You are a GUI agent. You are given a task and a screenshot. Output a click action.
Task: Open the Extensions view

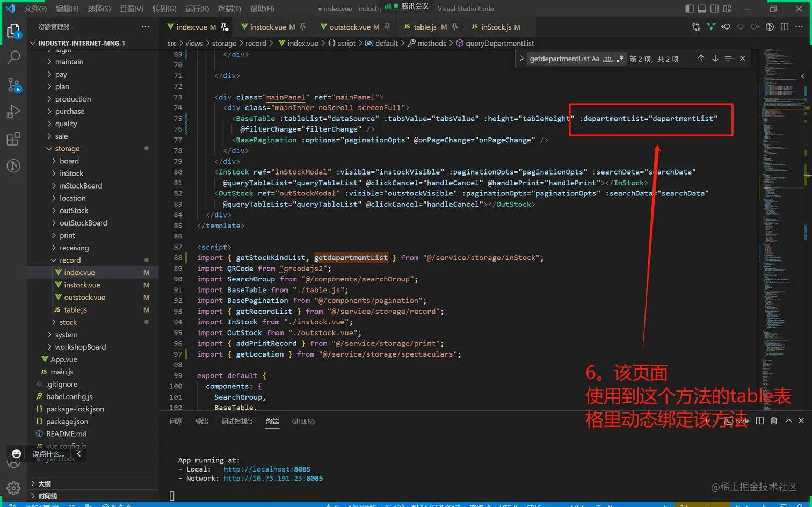tap(13, 139)
